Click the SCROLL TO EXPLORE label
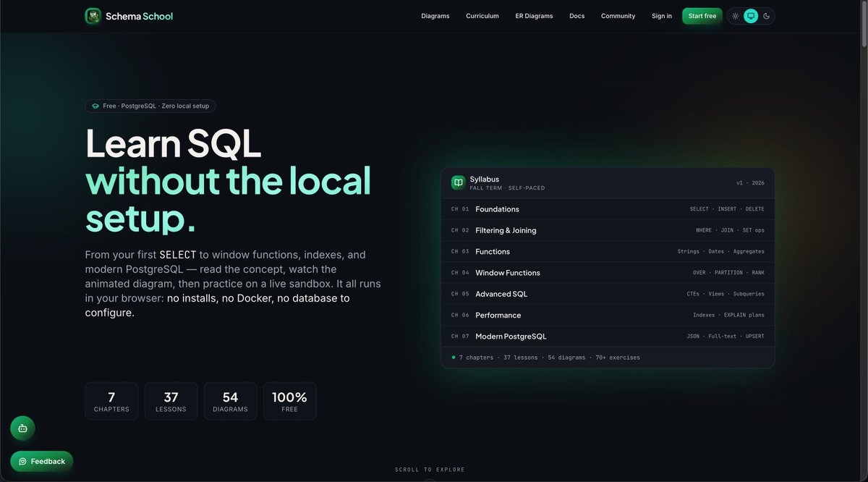868x482 pixels. pyautogui.click(x=430, y=470)
